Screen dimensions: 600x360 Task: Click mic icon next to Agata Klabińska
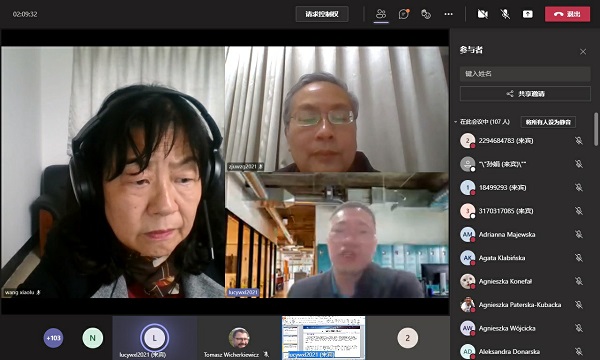pyautogui.click(x=579, y=258)
